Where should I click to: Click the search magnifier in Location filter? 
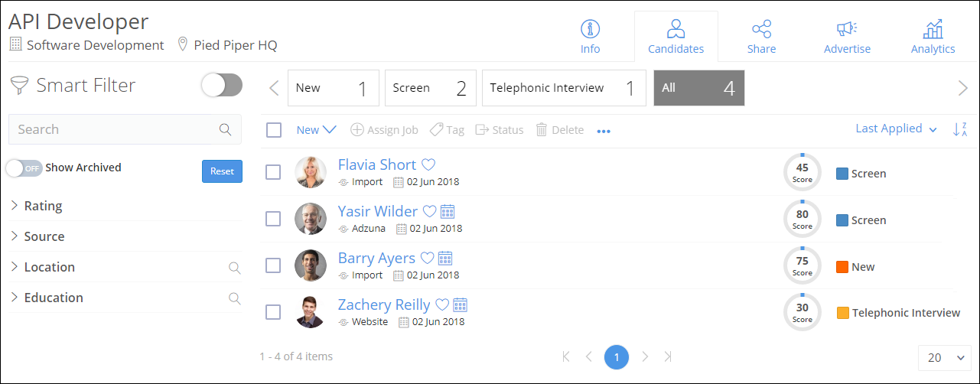tap(234, 268)
